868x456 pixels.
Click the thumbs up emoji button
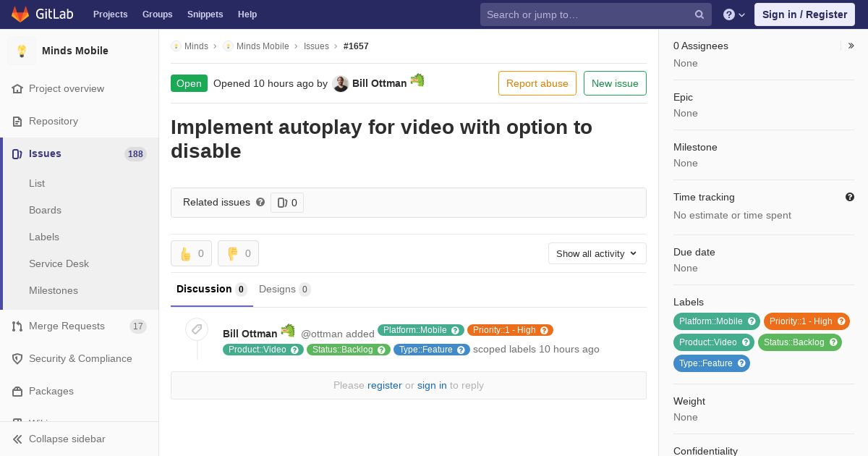191,253
